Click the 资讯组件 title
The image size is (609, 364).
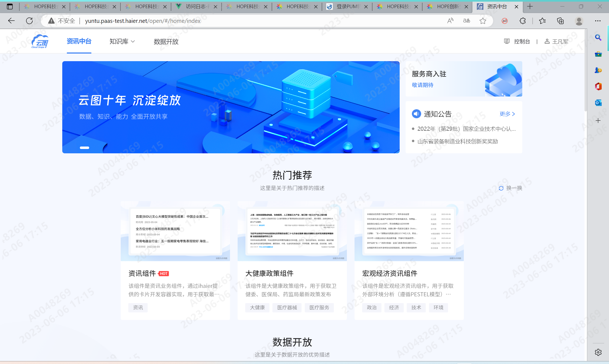pyautogui.click(x=142, y=273)
